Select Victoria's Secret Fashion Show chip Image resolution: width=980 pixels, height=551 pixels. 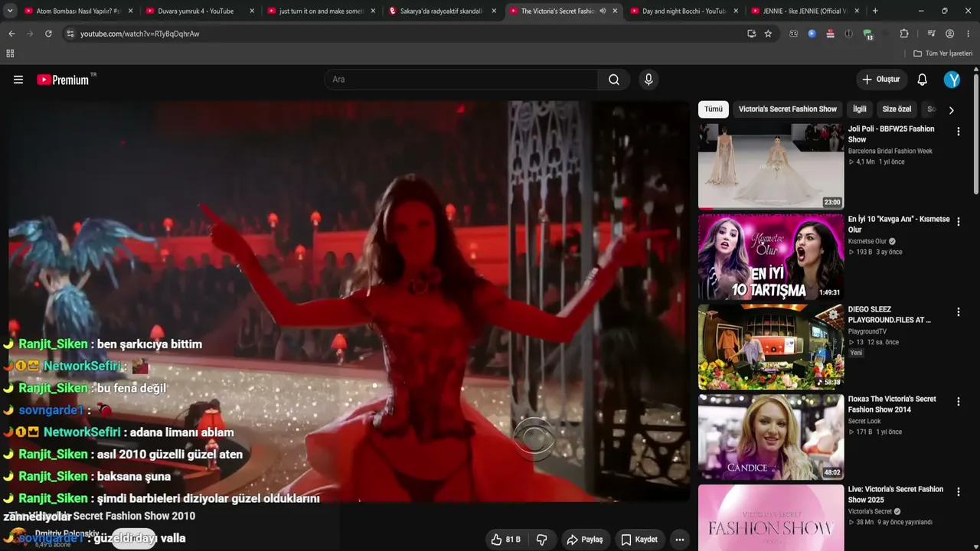point(788,109)
